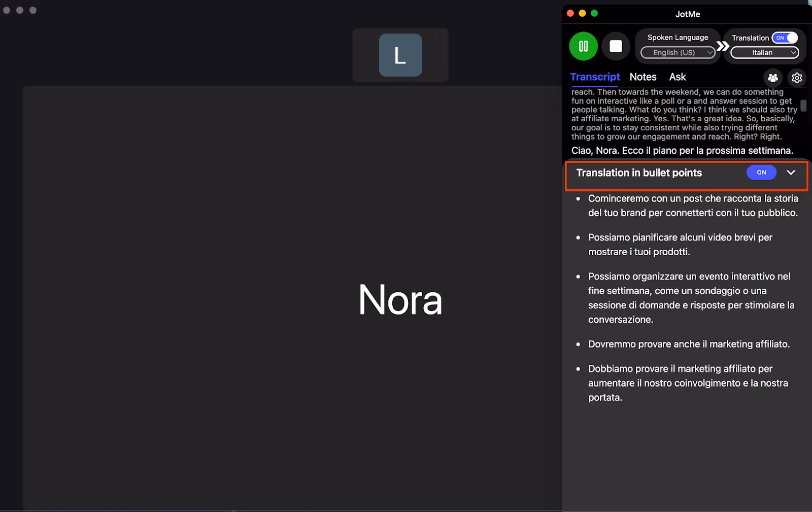Collapse the Translation in bullet points section
Image resolution: width=812 pixels, height=512 pixels.
[791, 173]
